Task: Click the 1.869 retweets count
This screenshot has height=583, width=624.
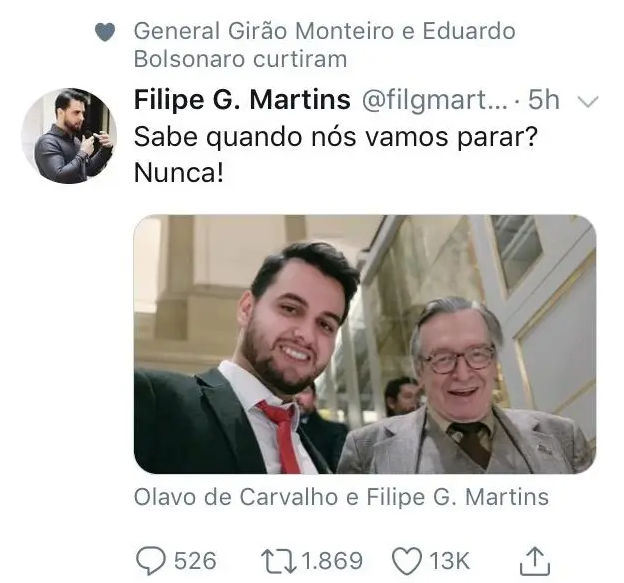Action: [332, 561]
